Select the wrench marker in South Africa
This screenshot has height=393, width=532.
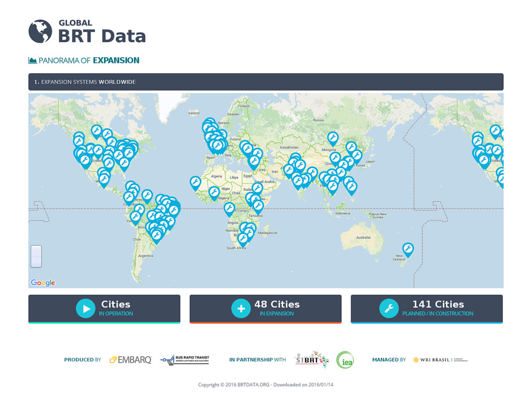pyautogui.click(x=243, y=239)
